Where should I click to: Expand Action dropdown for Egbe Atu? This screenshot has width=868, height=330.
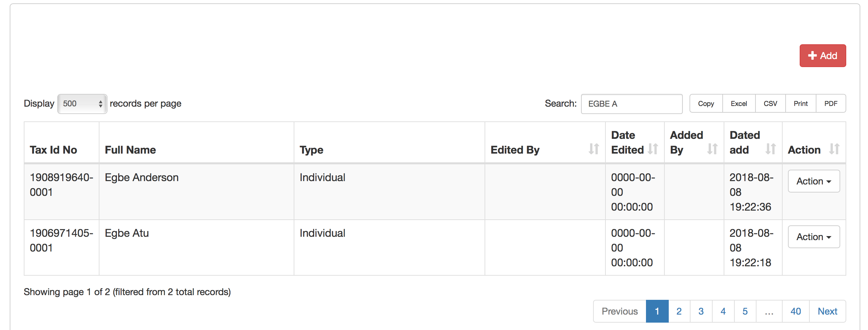(x=813, y=237)
